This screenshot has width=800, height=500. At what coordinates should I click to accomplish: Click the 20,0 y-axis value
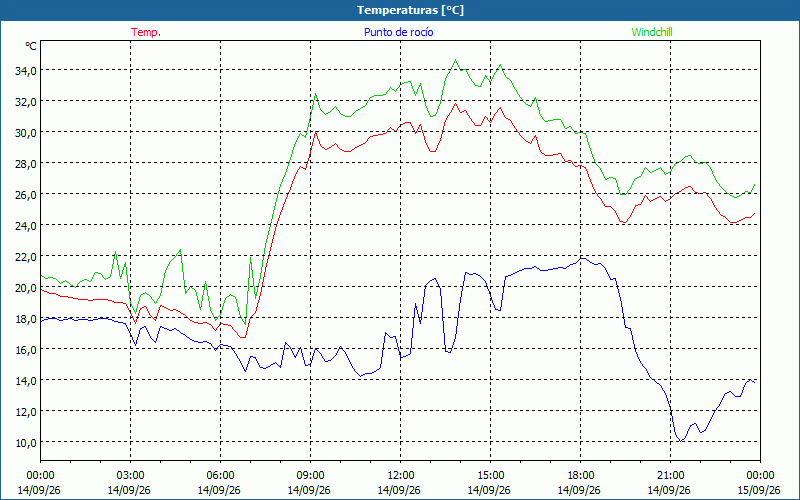pyautogui.click(x=26, y=288)
